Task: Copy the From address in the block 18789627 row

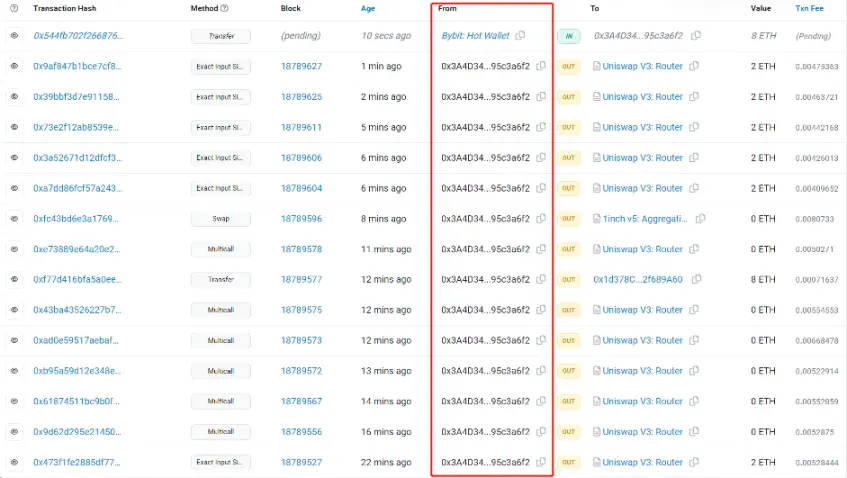Action: (x=541, y=66)
